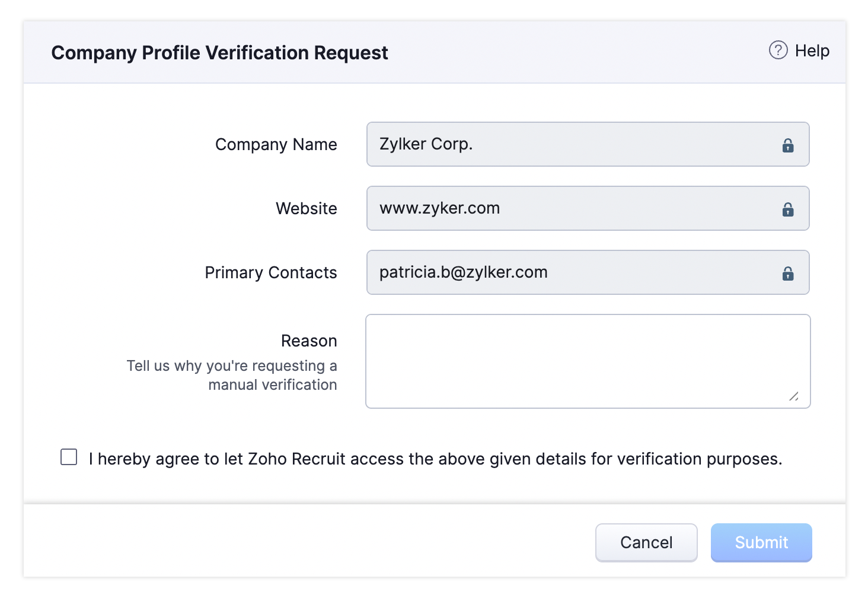Viewport: 868px width, 601px height.
Task: Tick the Zoho Recruit agreement checkbox
Action: pyautogui.click(x=69, y=457)
